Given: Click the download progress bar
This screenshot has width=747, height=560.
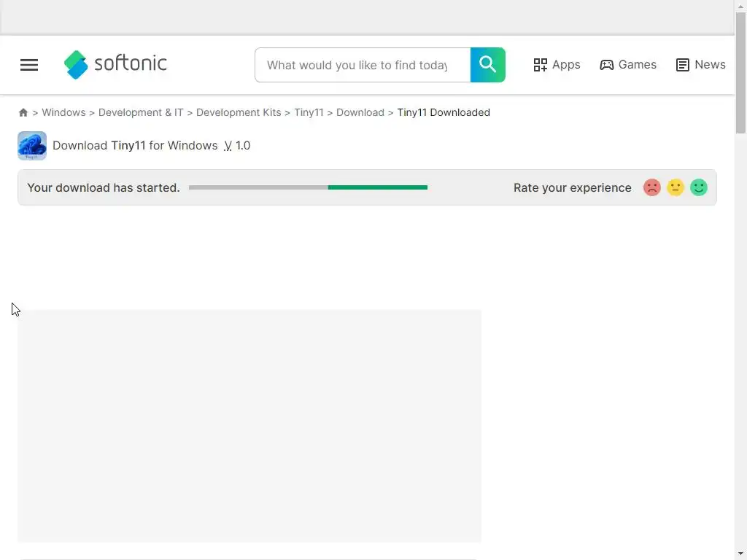Looking at the screenshot, I should point(309,187).
